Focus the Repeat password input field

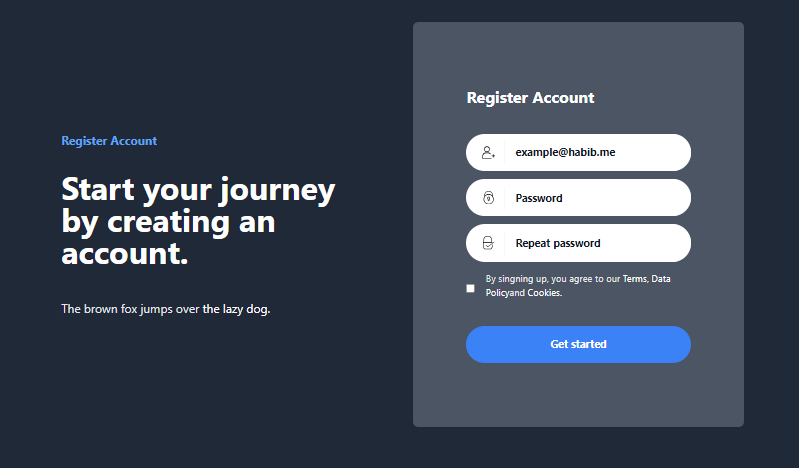(x=578, y=243)
